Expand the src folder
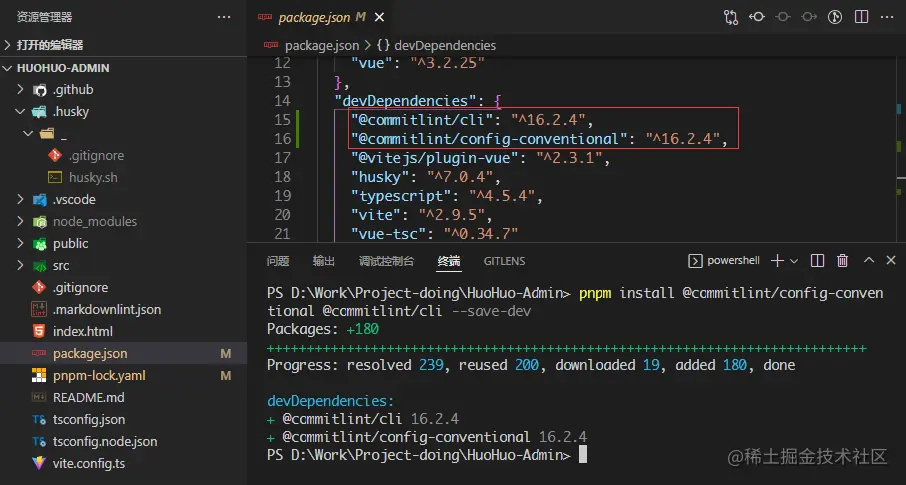The image size is (906, 485). click(x=61, y=265)
